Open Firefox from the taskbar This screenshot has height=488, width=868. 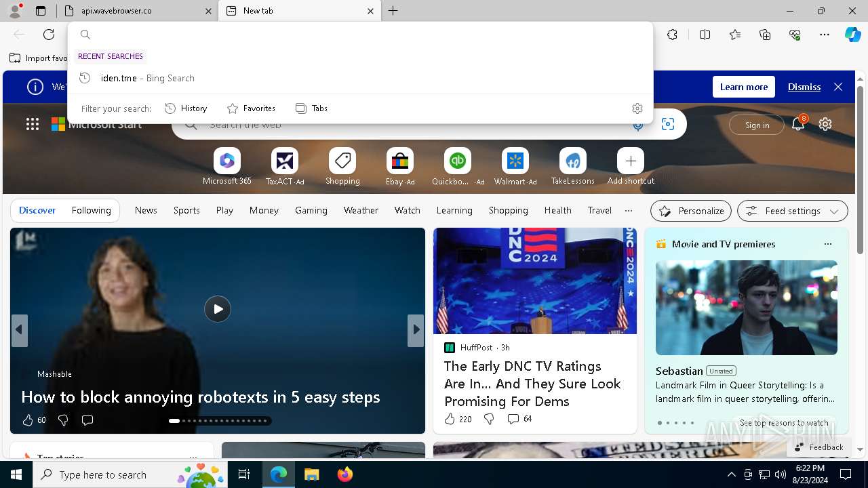point(345,474)
